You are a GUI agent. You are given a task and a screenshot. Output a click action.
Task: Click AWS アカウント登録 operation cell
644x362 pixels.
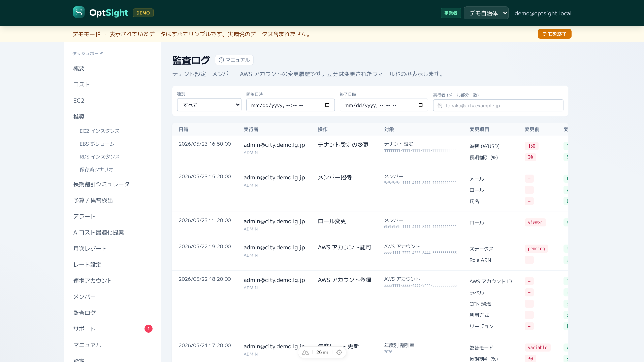click(345, 280)
